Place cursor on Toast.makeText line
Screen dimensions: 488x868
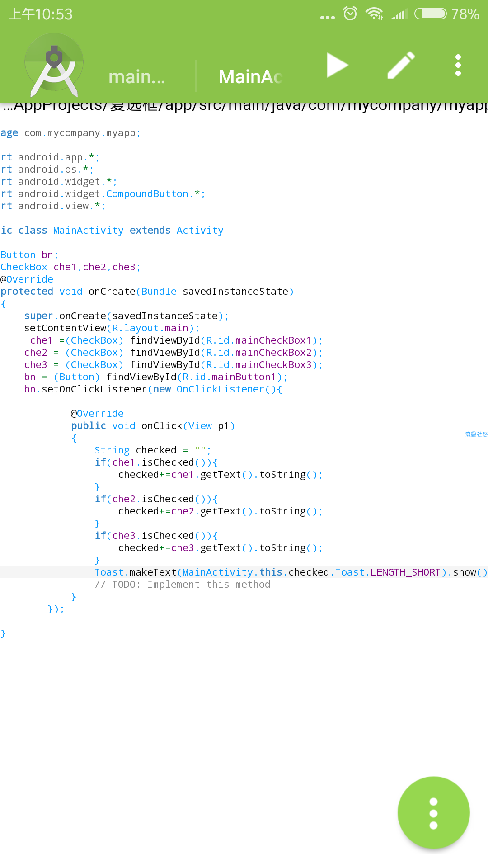pyautogui.click(x=289, y=572)
